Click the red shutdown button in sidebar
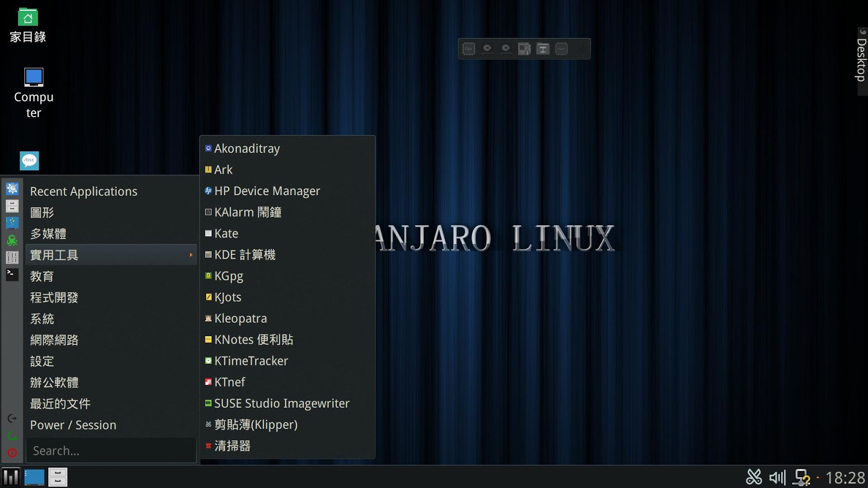The image size is (868, 488). tap(11, 453)
